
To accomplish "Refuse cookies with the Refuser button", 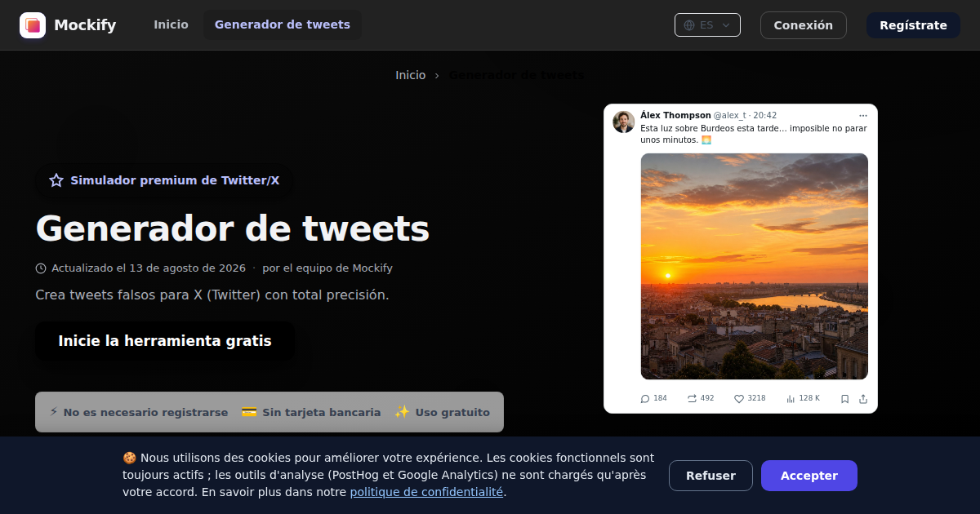I will coord(710,476).
